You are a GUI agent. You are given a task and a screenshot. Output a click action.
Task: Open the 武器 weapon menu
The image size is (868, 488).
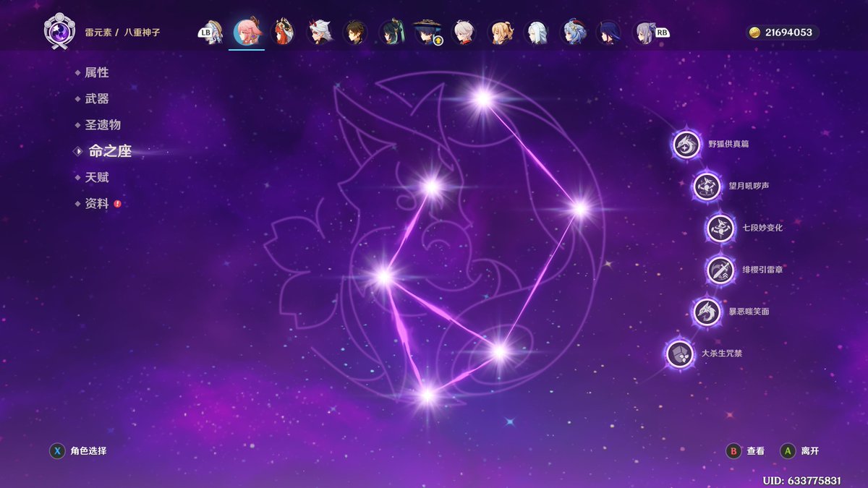[97, 98]
